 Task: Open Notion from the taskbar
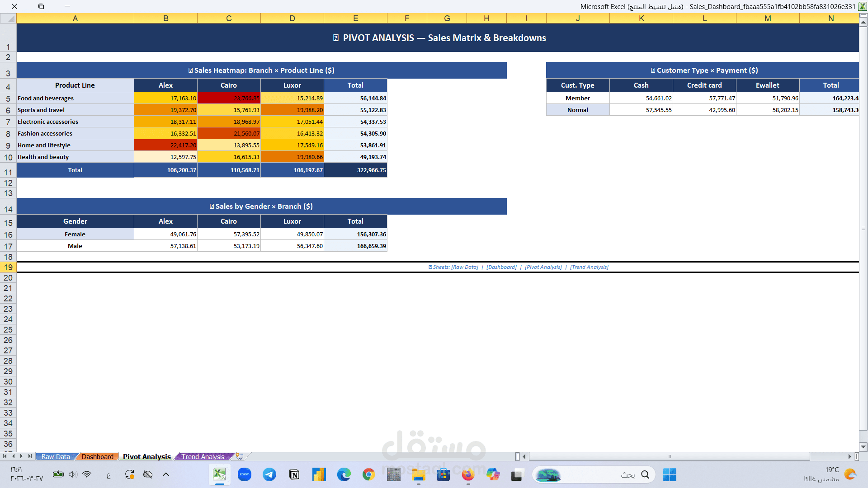click(294, 474)
